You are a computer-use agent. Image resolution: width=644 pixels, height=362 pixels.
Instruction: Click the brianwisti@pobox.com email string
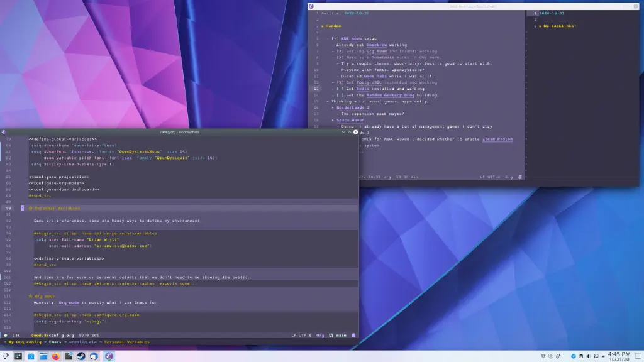pyautogui.click(x=122, y=246)
